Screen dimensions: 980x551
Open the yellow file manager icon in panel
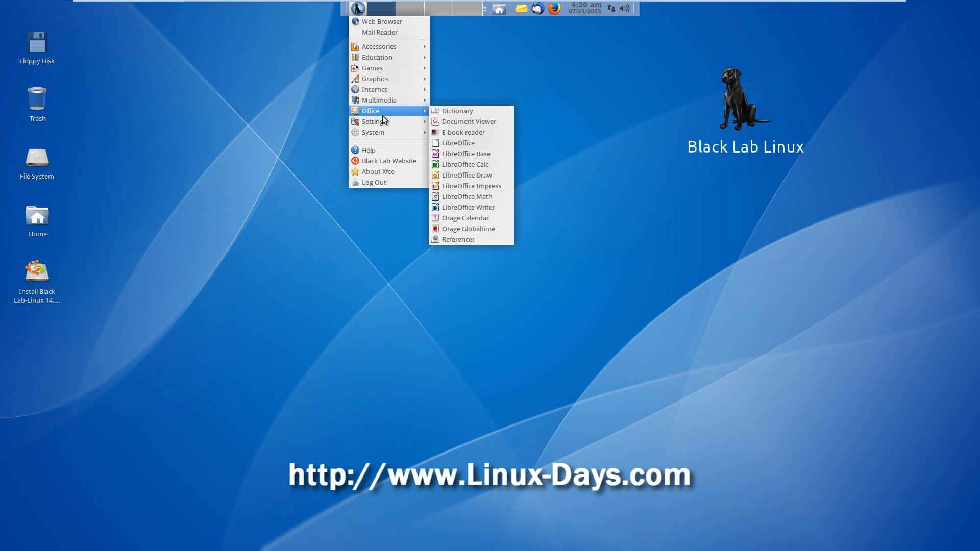click(521, 9)
